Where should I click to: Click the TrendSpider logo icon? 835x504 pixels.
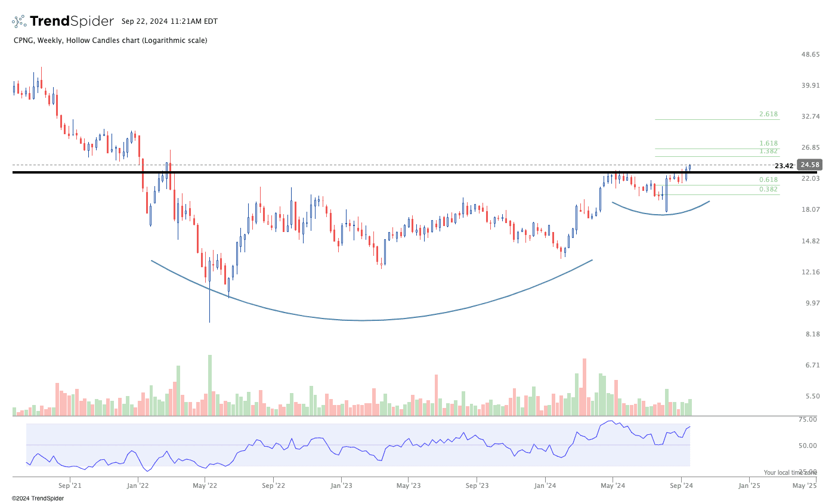pos(19,21)
